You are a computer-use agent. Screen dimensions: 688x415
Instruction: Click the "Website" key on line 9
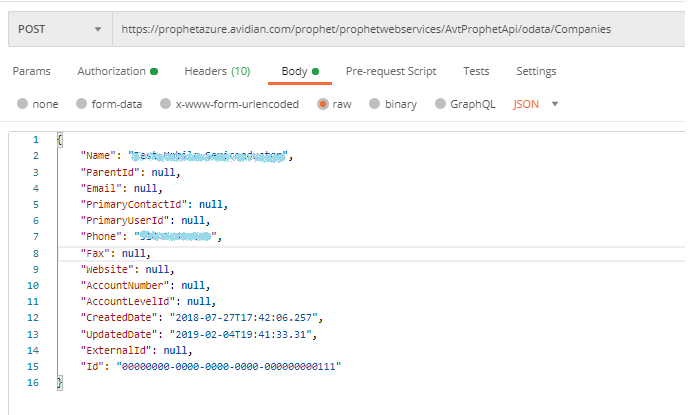click(x=107, y=269)
